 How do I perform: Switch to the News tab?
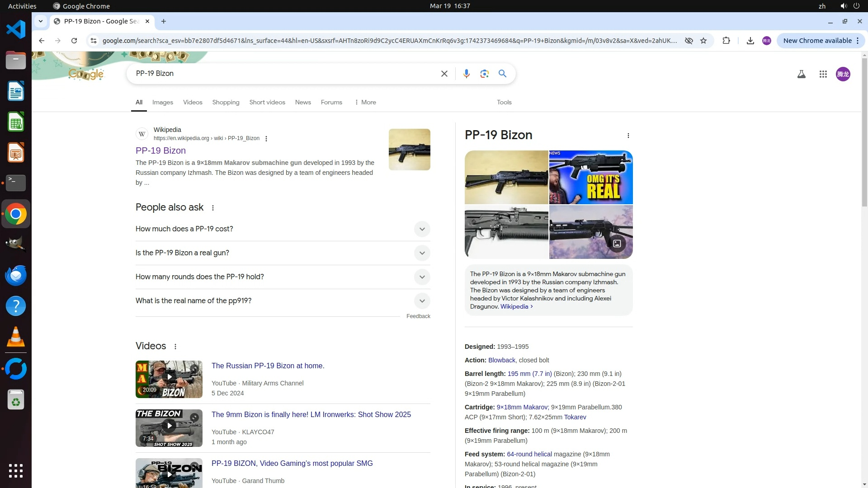coord(303,103)
